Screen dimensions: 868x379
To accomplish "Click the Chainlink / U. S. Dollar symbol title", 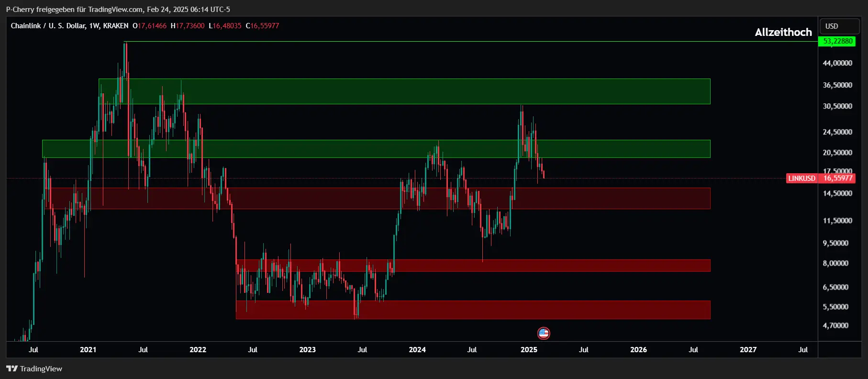I will 69,26.
